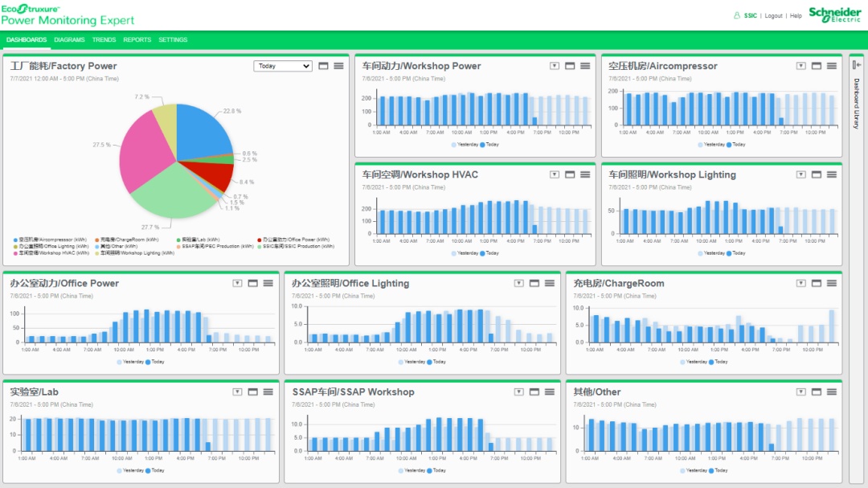
Task: Open the Office Power hamburger menu
Action: tap(268, 283)
